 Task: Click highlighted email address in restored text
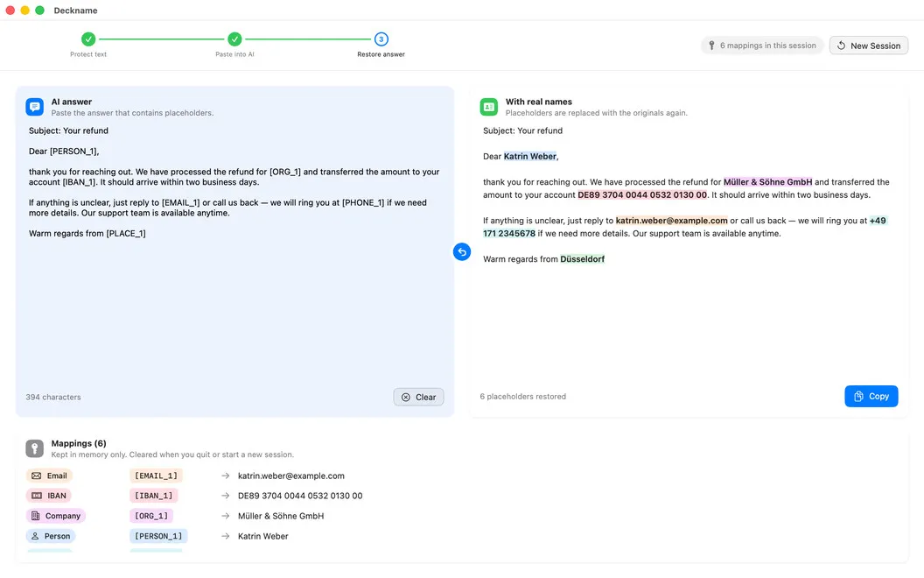[672, 221]
